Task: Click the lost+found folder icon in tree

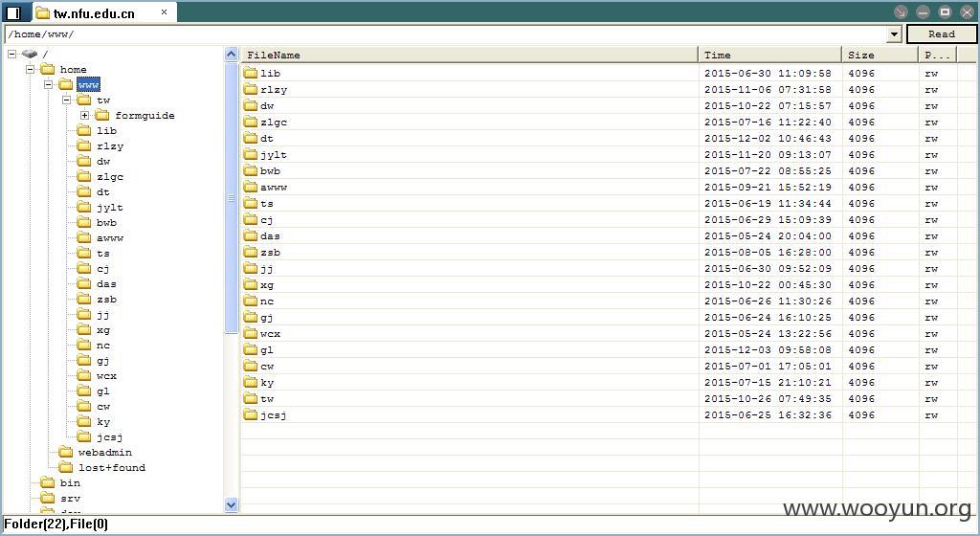Action: point(66,467)
